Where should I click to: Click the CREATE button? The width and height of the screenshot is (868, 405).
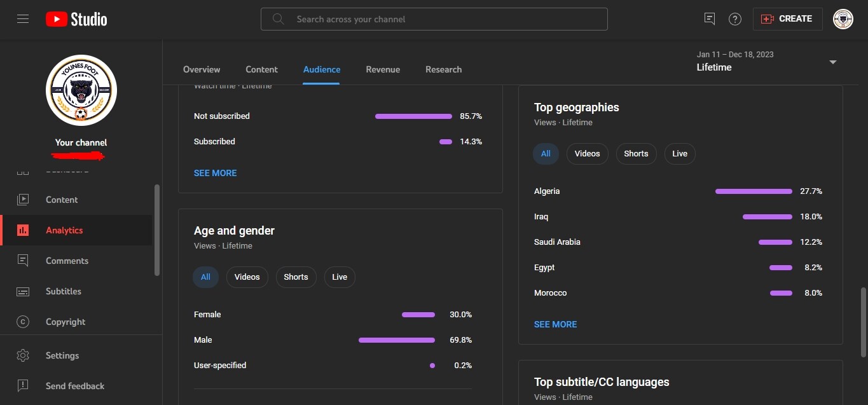tap(787, 19)
